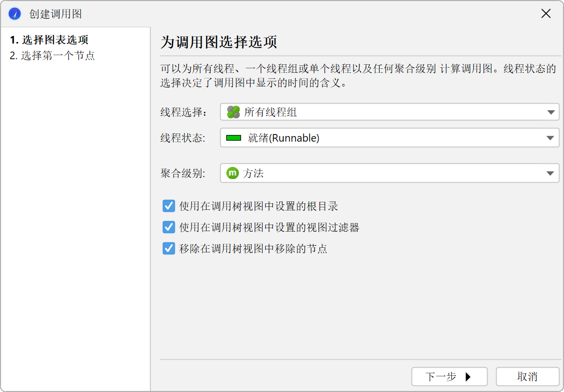The image size is (564, 392).
Task: Click the 就绪(Runnable) combo box text
Action: click(x=284, y=138)
